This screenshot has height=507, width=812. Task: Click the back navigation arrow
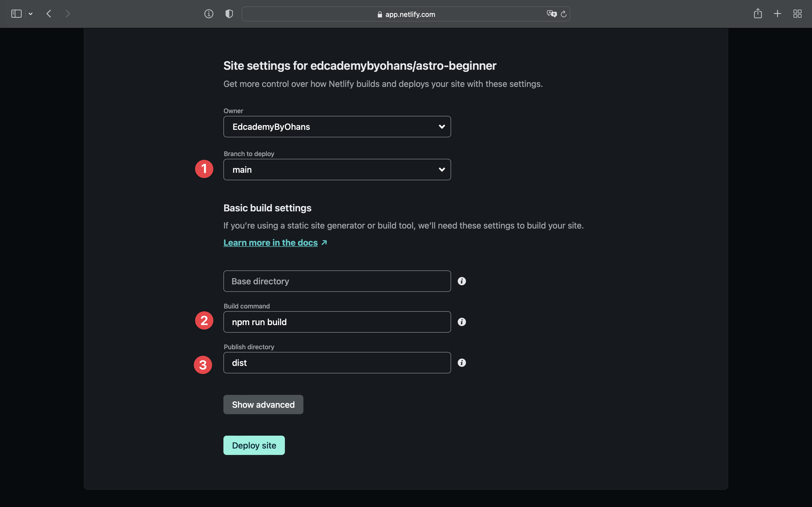point(49,14)
